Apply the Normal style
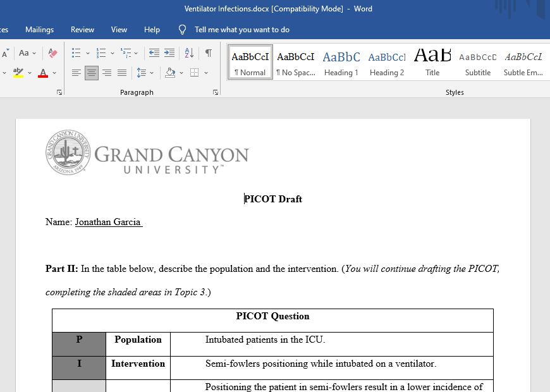 (x=250, y=62)
